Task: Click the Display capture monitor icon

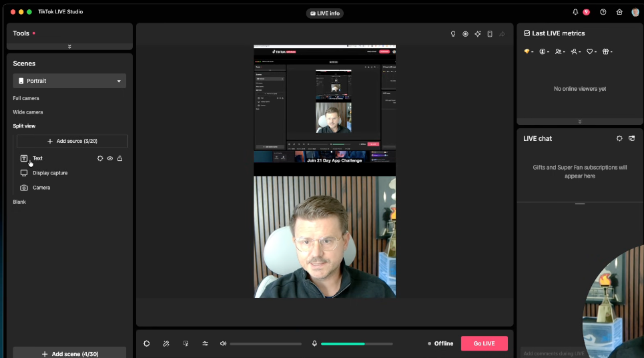Action: (24, 173)
